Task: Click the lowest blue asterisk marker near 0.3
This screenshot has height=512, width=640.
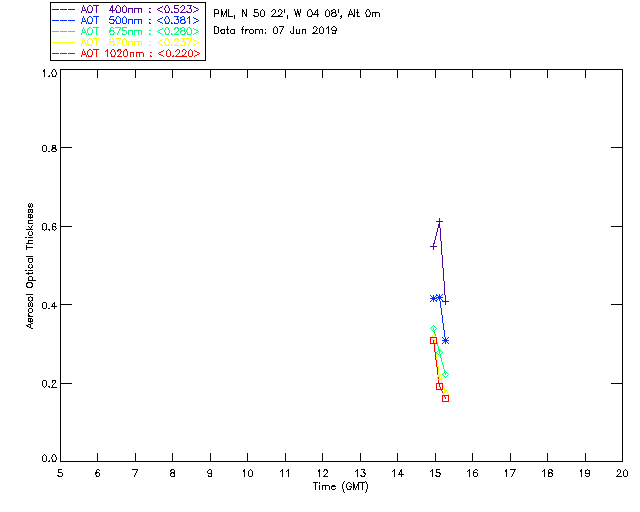Action: (445, 340)
